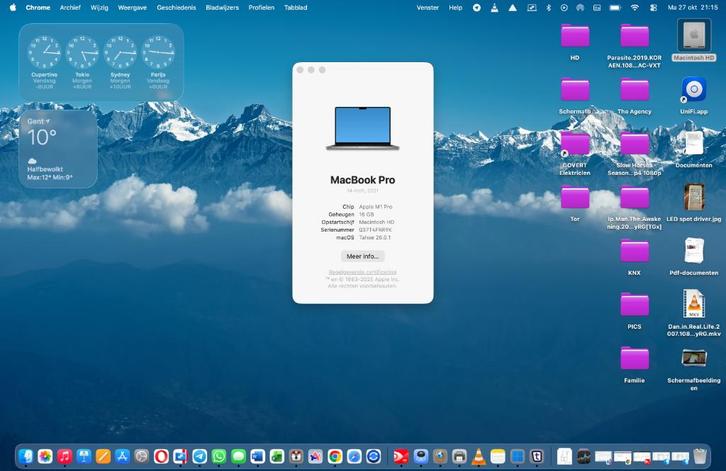
Task: Select the Macintosh HD desktop drive
Action: 694,38
